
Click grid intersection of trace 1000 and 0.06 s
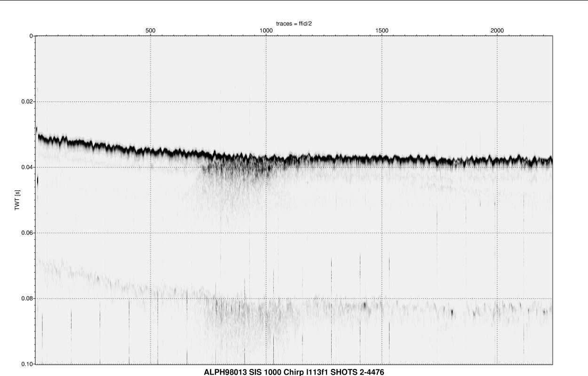(x=266, y=233)
